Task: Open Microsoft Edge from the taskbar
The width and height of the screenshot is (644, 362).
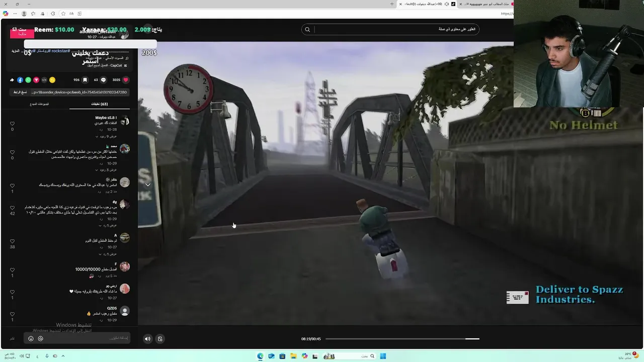Action: [260, 356]
